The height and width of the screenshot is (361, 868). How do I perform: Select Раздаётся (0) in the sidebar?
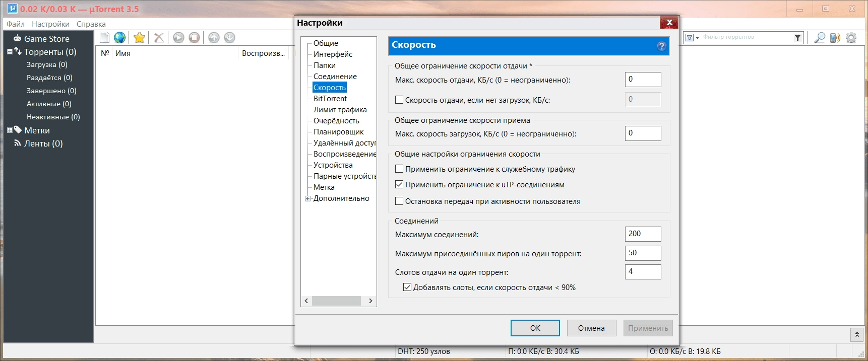[49, 78]
